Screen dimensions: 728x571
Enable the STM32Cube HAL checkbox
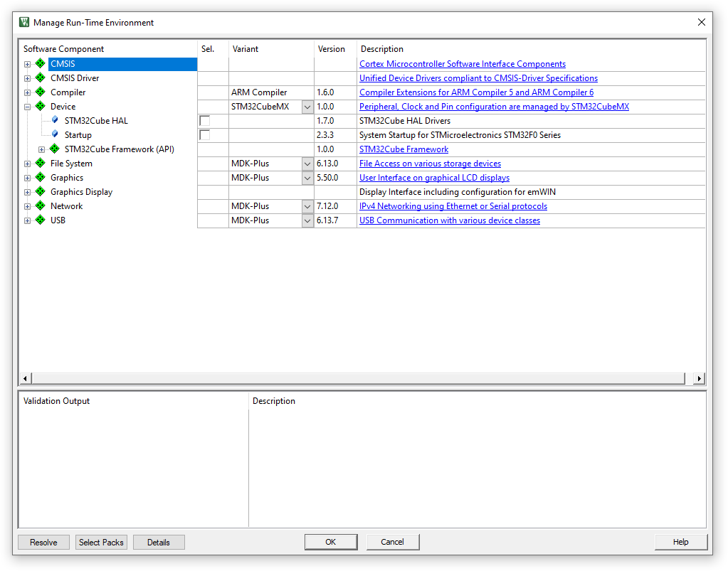pyautogui.click(x=204, y=121)
